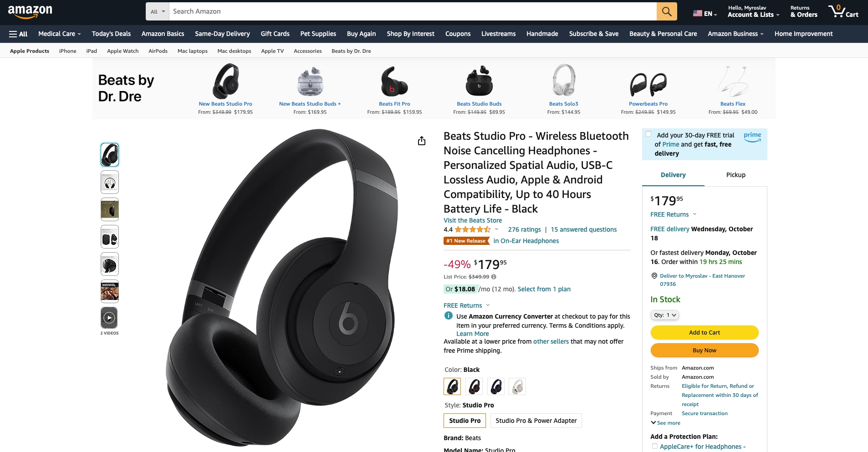The image size is (868, 452).
Task: Click the delivery location pin icon
Action: (x=654, y=276)
